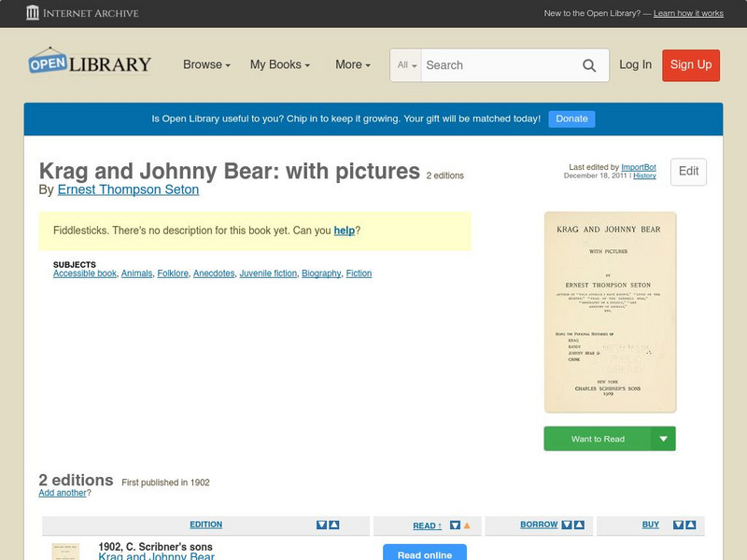Viewport: 747px width, 560px height.
Task: Click the book cover thumbnail
Action: pyautogui.click(x=610, y=311)
